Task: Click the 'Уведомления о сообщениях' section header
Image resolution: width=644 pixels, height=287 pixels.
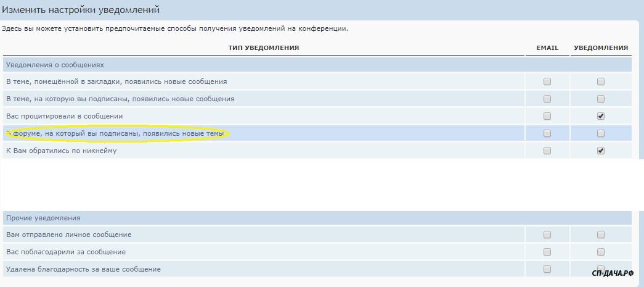Action: 55,64
